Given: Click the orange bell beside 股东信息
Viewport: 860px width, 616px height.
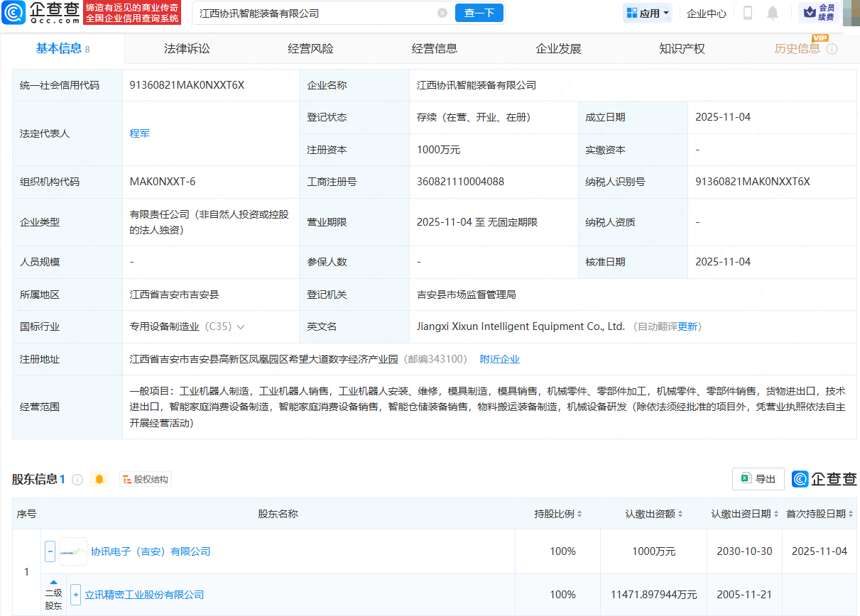Looking at the screenshot, I should (99, 480).
